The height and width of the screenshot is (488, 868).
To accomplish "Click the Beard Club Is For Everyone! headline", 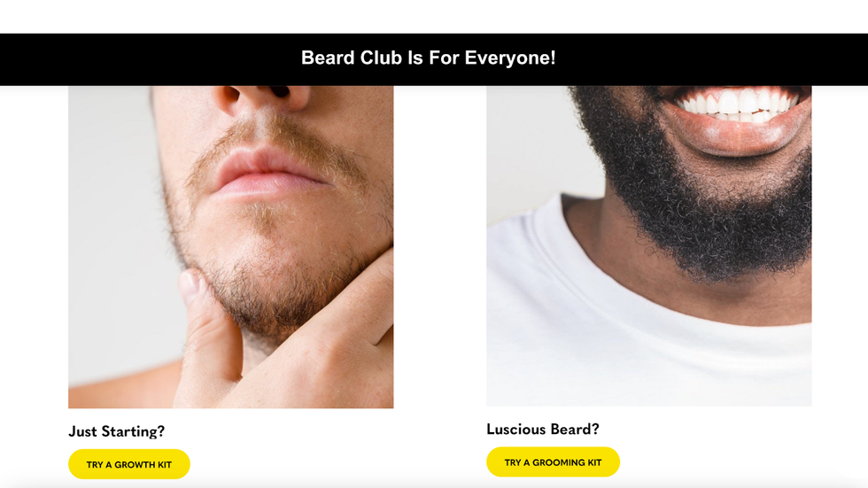I will (428, 58).
